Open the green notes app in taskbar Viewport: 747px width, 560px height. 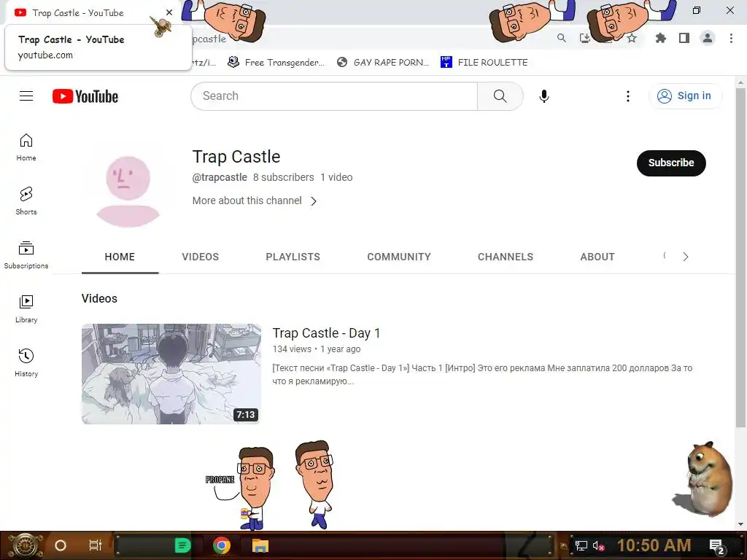coord(182,545)
